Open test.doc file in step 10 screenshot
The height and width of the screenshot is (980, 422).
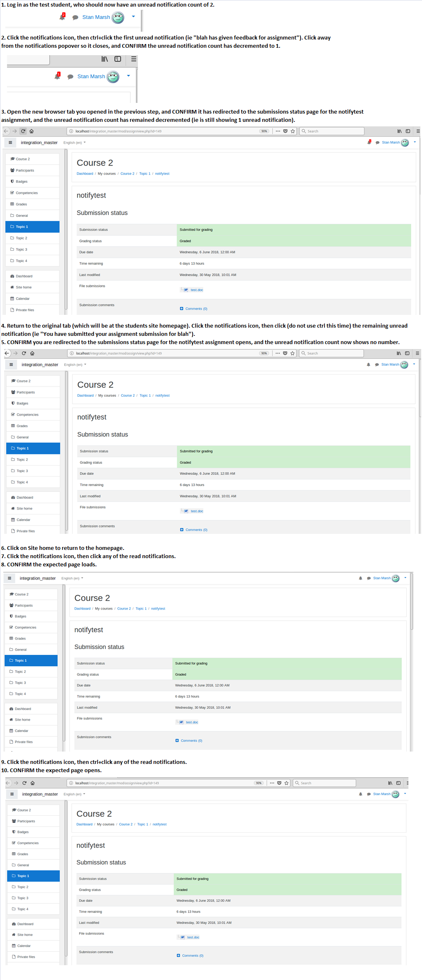tap(193, 937)
